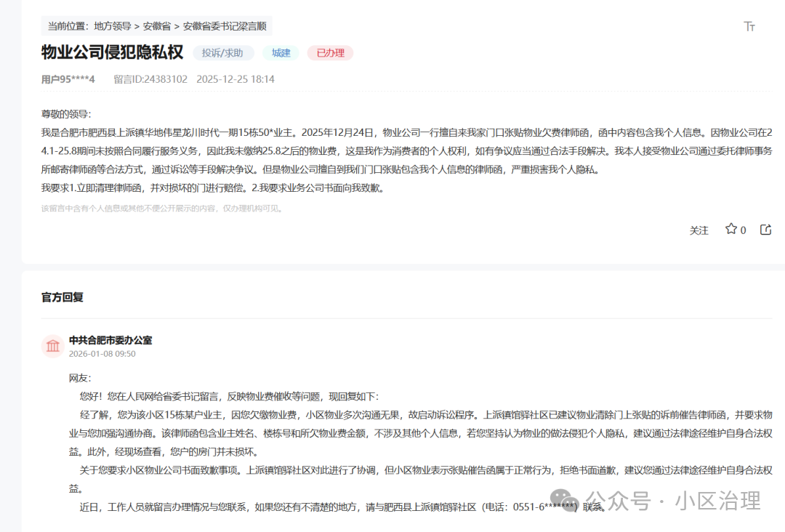785x532 pixels.
Task: Click the demand line starting 我要求1.立即清理律师函
Action: pyautogui.click(x=213, y=188)
